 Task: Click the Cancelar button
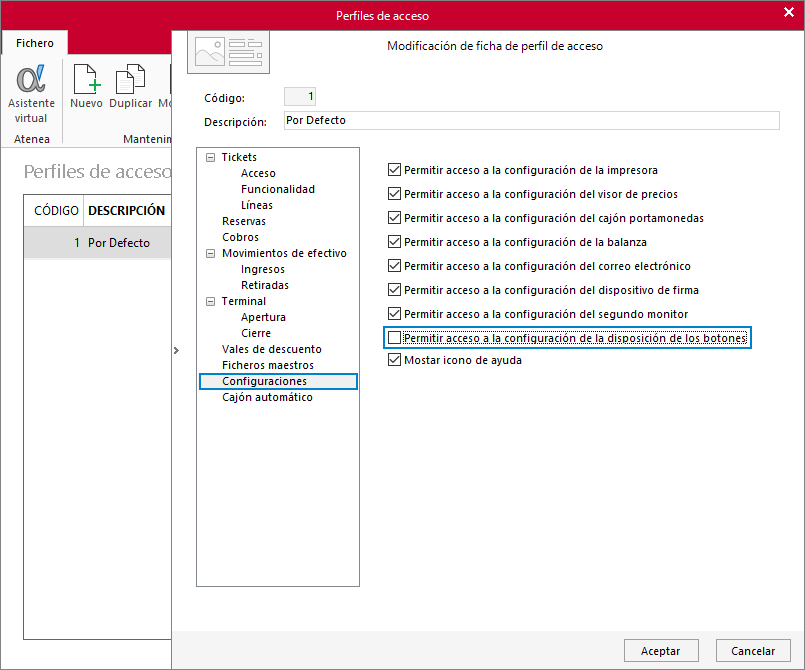coord(753,651)
